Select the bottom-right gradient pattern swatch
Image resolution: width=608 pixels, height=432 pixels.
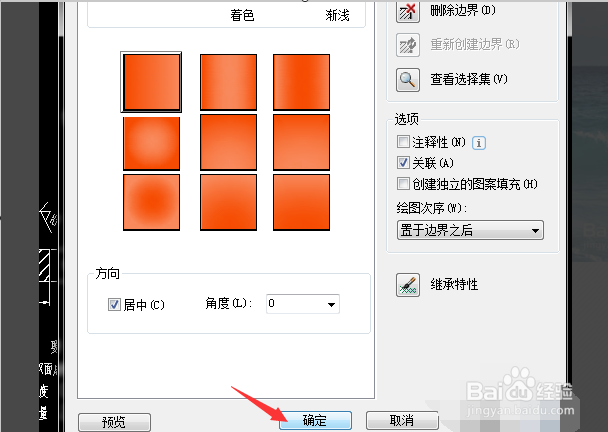(301, 202)
